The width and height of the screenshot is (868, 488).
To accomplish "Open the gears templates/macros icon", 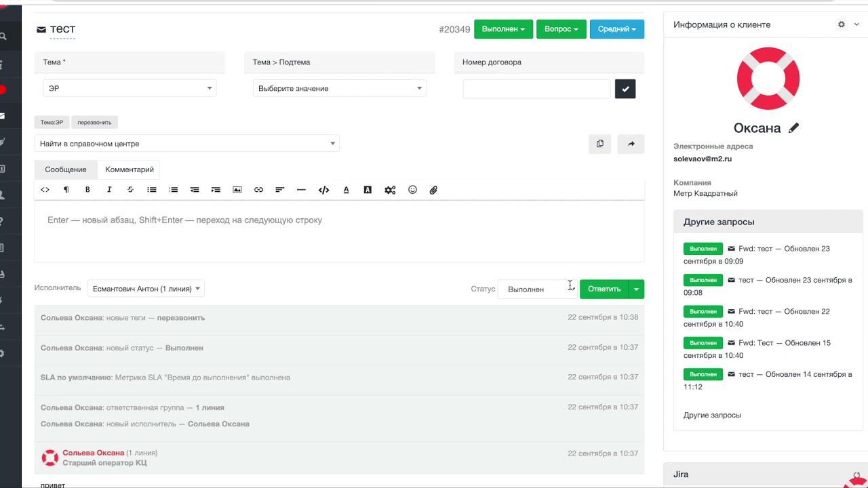I will pos(390,190).
